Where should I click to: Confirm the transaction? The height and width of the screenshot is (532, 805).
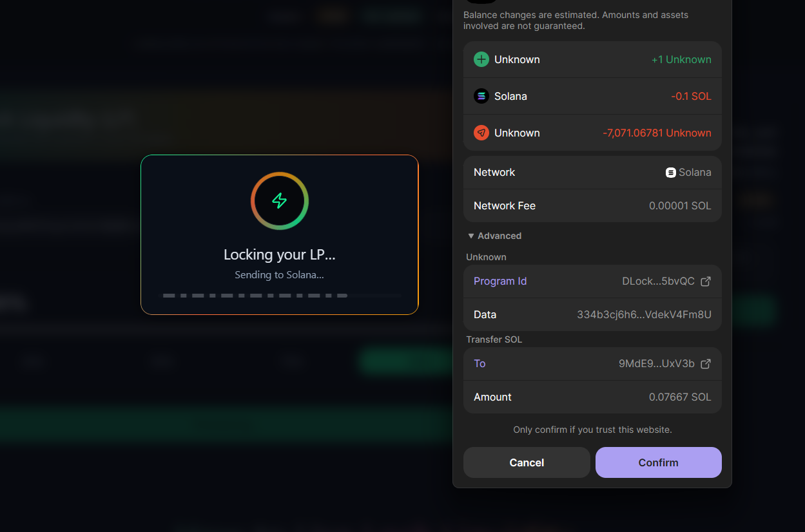pos(658,462)
